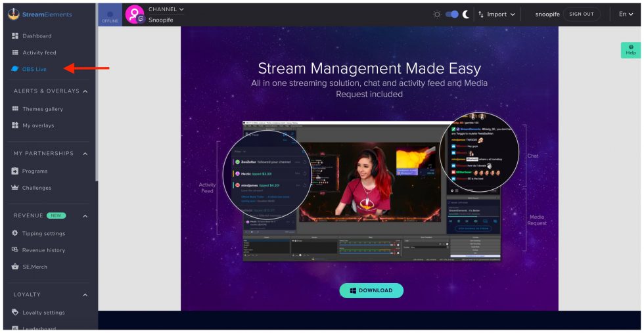The width and height of the screenshot is (644, 333).
Task: Click the sidebar vertical scrollbar
Action: [x=97, y=93]
